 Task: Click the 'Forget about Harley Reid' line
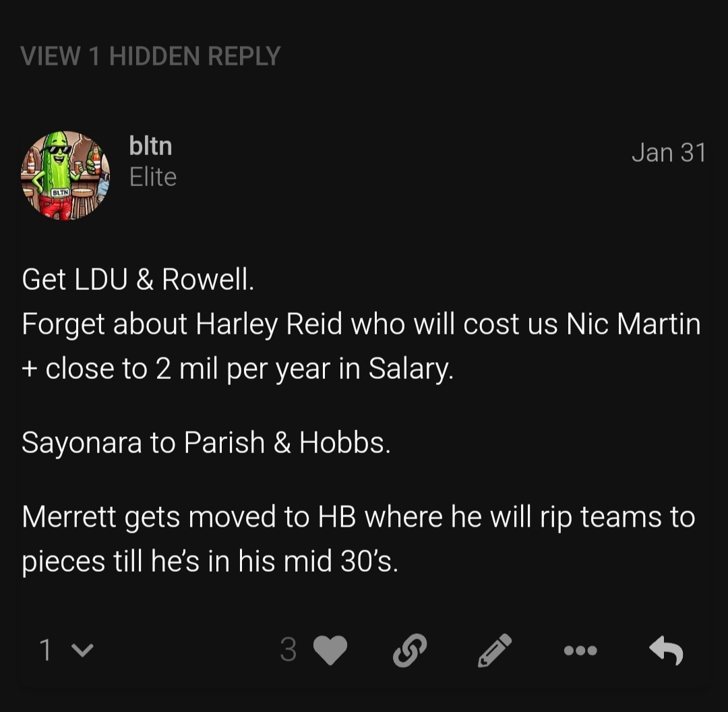pyautogui.click(x=361, y=324)
